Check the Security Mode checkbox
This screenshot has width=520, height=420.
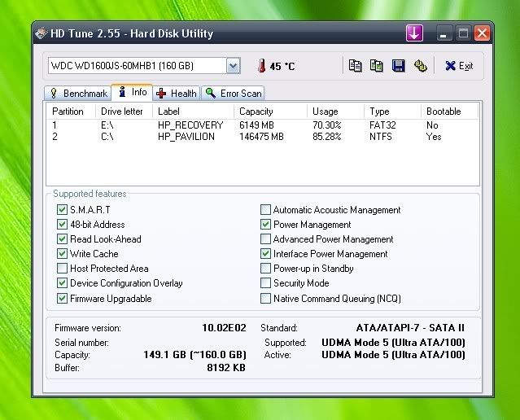[x=265, y=282]
